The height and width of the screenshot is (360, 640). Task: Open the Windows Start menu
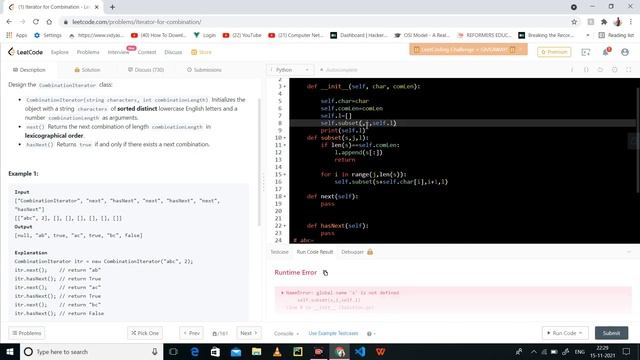pyautogui.click(x=10, y=351)
